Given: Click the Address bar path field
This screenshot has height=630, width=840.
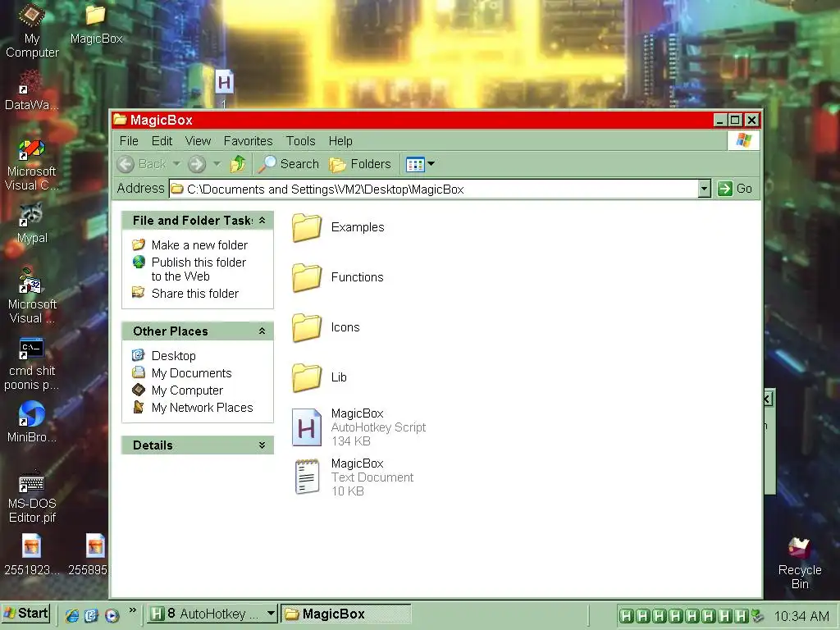Looking at the screenshot, I should coord(434,189).
